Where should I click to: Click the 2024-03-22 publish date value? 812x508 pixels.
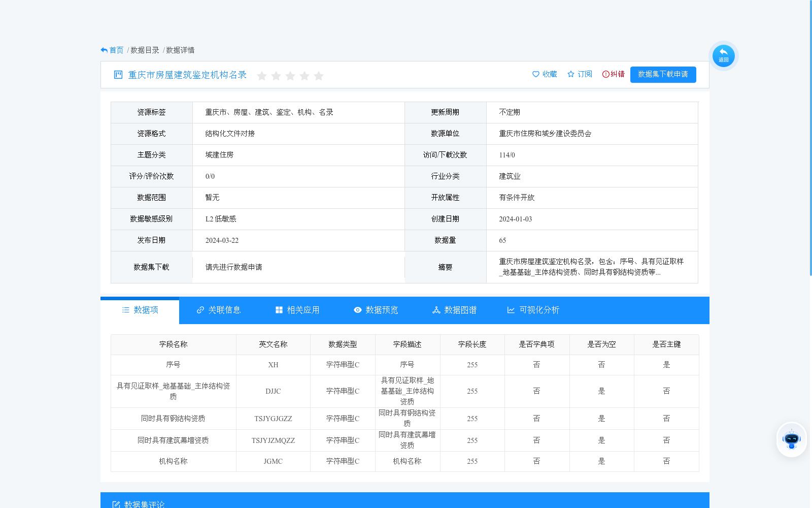222,241
